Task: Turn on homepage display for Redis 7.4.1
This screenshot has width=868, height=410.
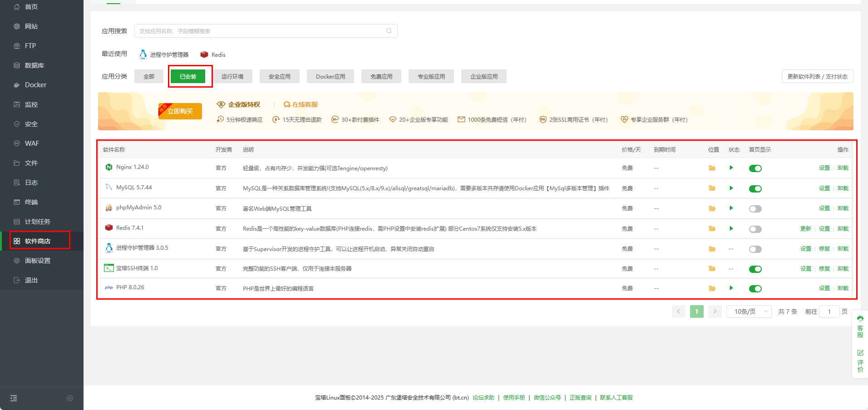Action: 755,229
